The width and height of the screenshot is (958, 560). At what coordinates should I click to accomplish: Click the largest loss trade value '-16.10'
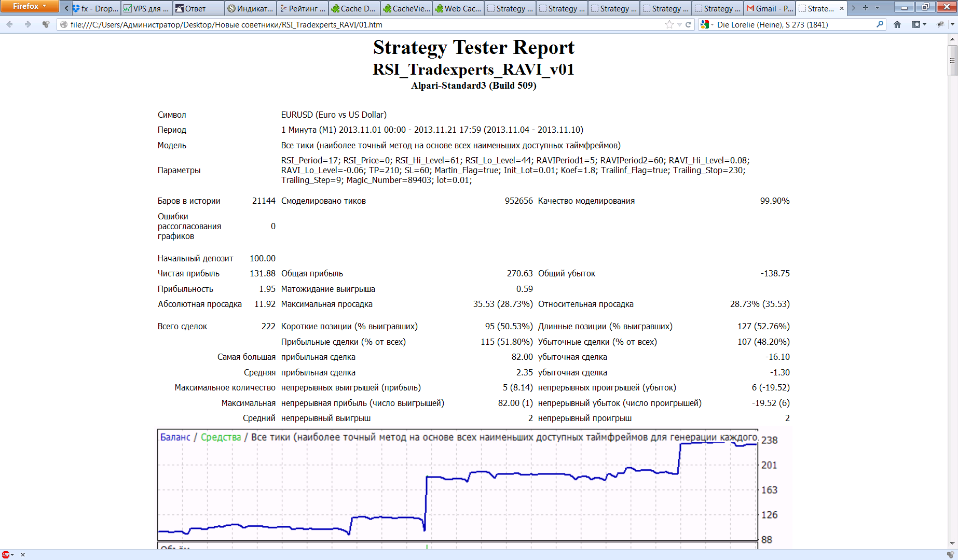click(x=777, y=357)
